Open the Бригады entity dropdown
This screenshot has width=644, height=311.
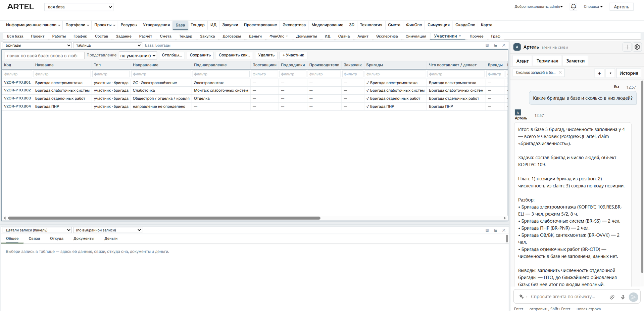point(37,45)
